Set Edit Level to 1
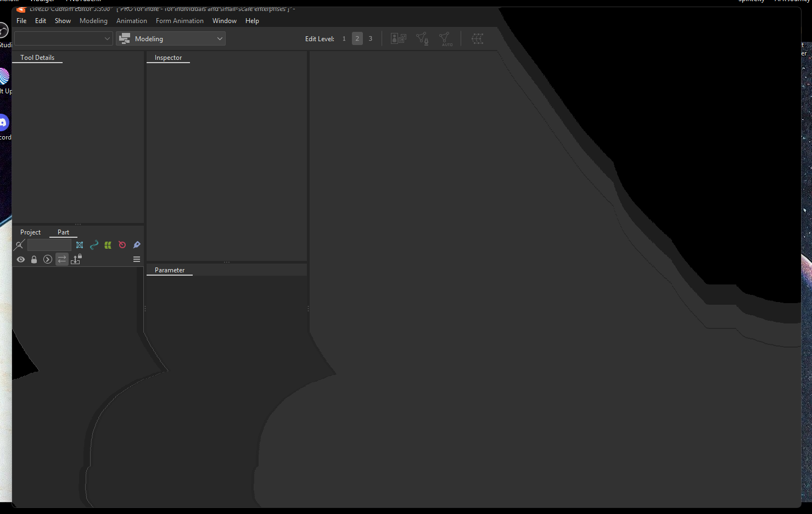812x514 pixels. 344,38
